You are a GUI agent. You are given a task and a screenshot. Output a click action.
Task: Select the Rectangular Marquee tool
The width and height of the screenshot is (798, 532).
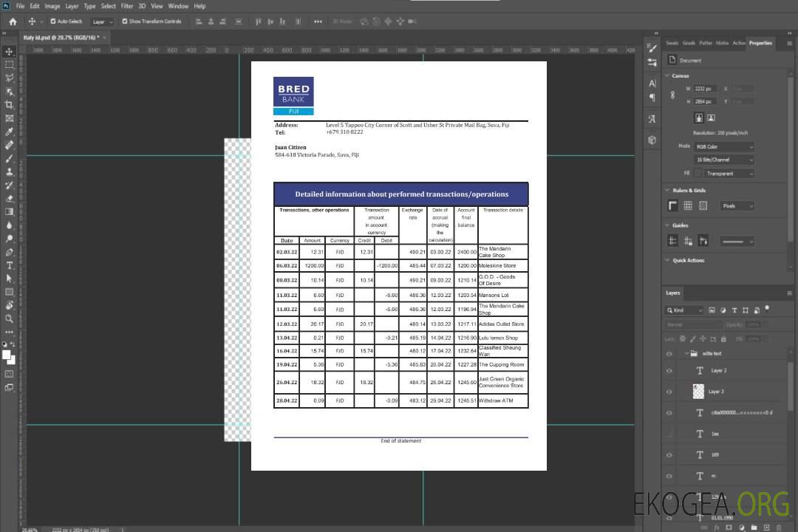point(9,65)
